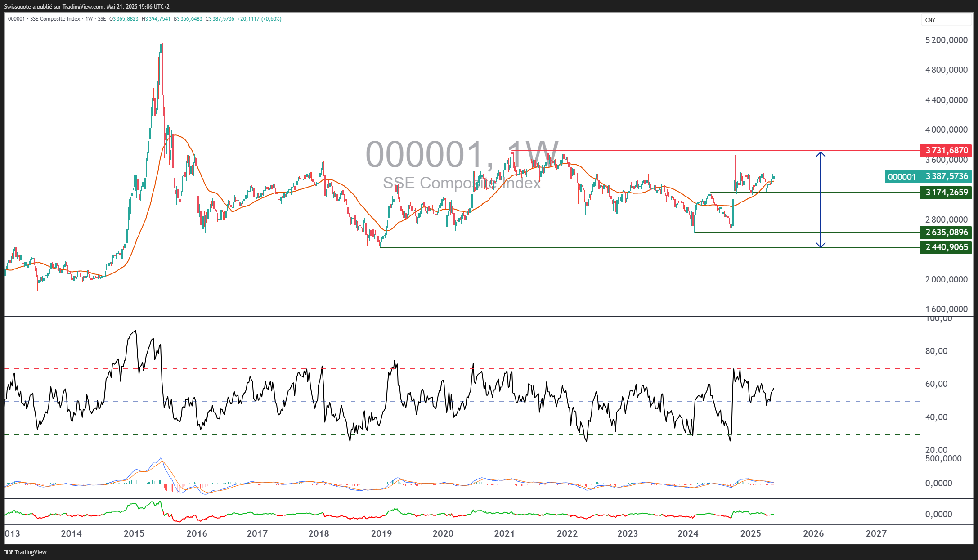Select the '000001 · SSE Composite Index' legend title
The width and height of the screenshot is (978, 560).
click(x=44, y=19)
